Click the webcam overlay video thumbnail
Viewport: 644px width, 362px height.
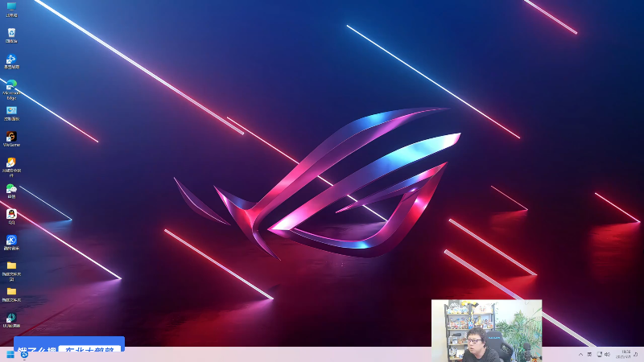tap(487, 331)
